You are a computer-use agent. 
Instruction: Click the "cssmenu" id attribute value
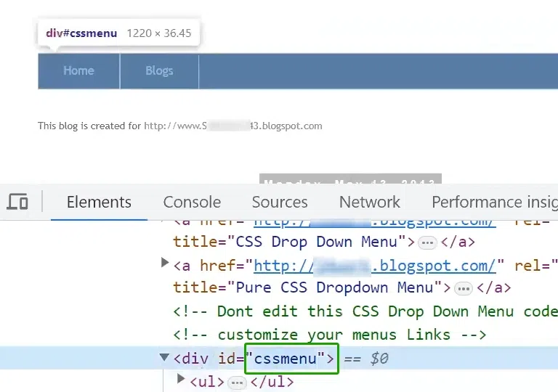[x=285, y=359]
